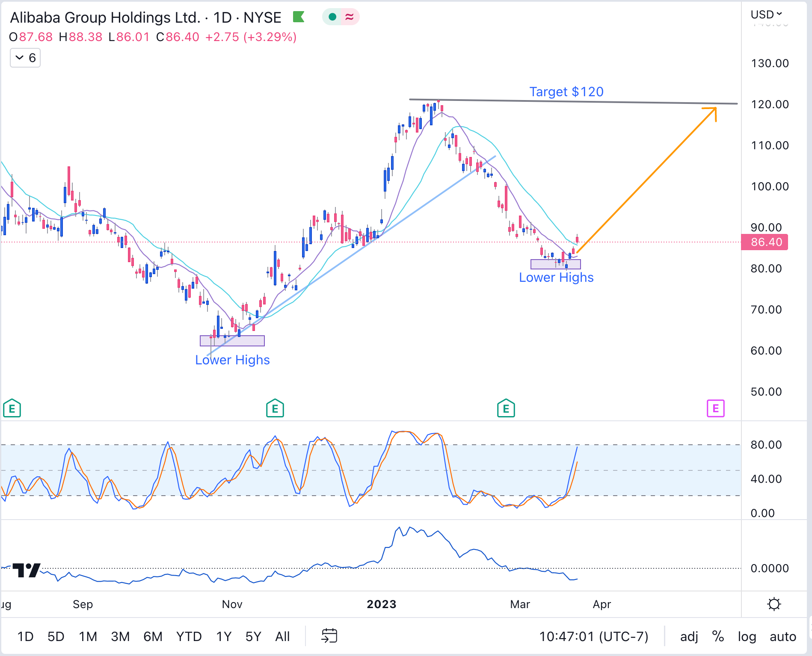Select the 1D time range
This screenshot has height=656, width=812.
click(26, 636)
